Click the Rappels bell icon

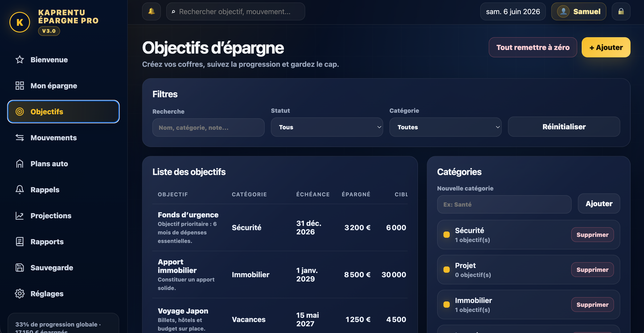pyautogui.click(x=20, y=189)
